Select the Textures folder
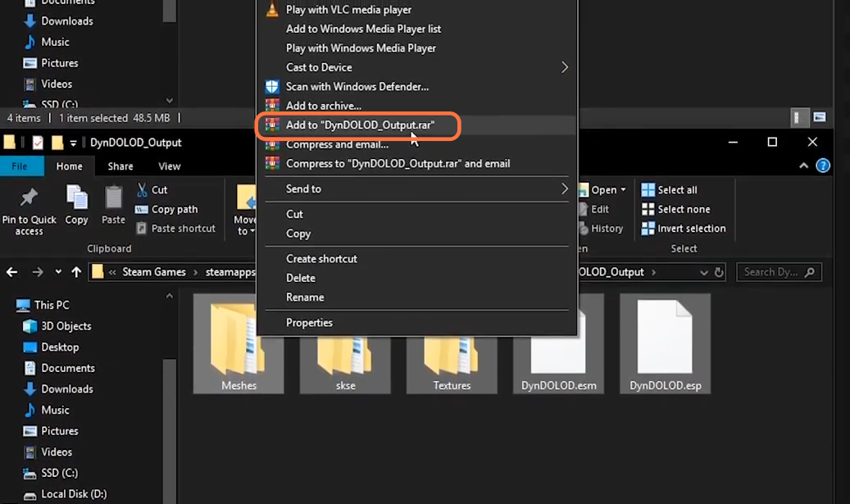 (x=452, y=364)
